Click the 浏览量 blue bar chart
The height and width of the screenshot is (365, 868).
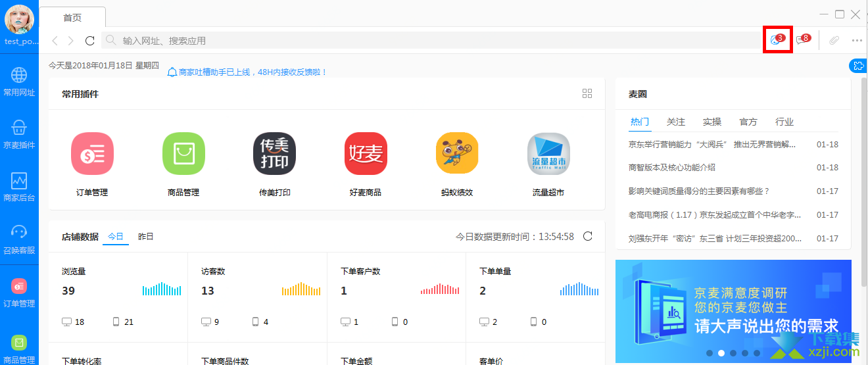pyautogui.click(x=162, y=289)
